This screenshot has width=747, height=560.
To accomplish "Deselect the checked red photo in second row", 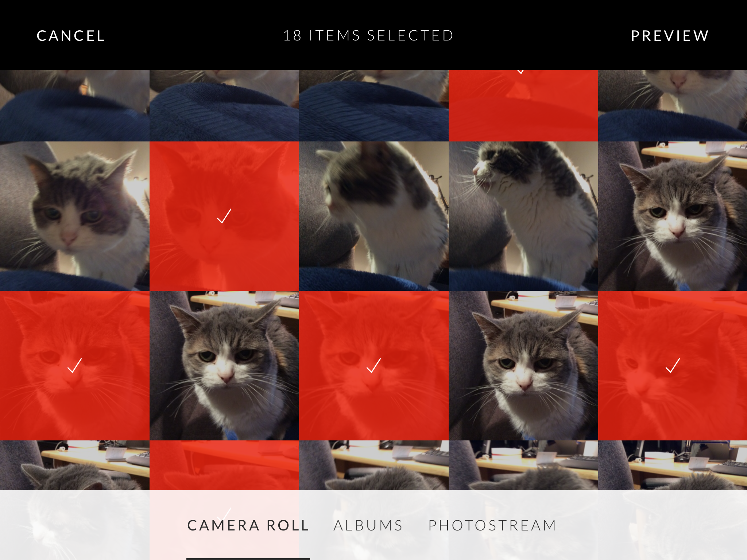I will pyautogui.click(x=224, y=216).
